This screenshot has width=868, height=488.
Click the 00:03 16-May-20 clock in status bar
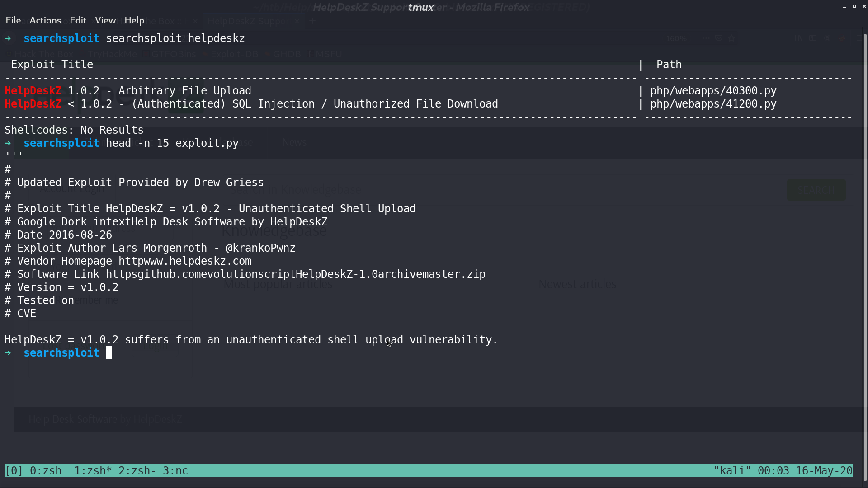805,471
